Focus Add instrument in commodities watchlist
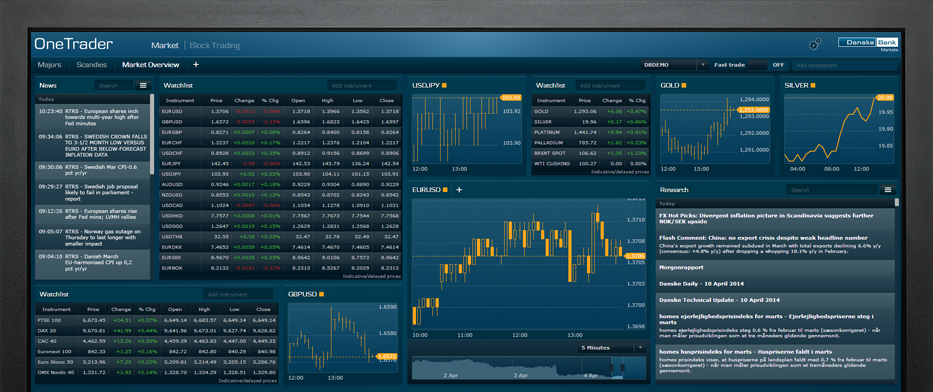The image size is (933, 392). point(611,86)
